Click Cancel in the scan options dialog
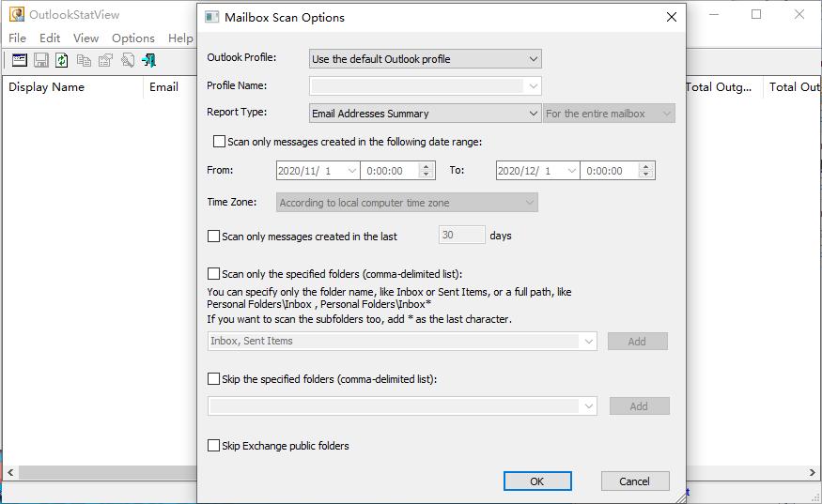Screen dimensions: 822x504 coord(635,481)
